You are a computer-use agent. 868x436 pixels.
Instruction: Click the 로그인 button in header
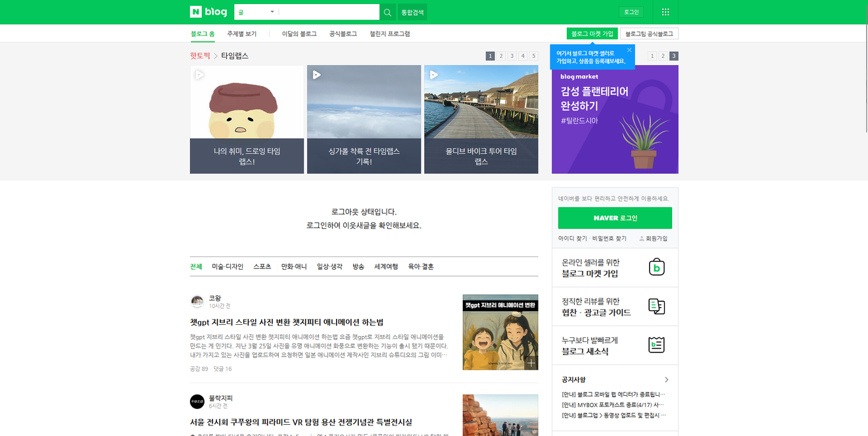point(631,12)
